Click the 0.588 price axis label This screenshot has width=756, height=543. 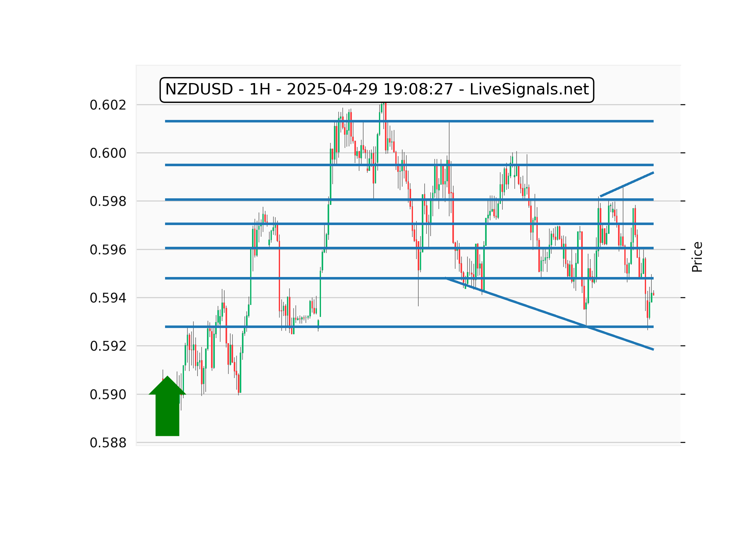[108, 443]
